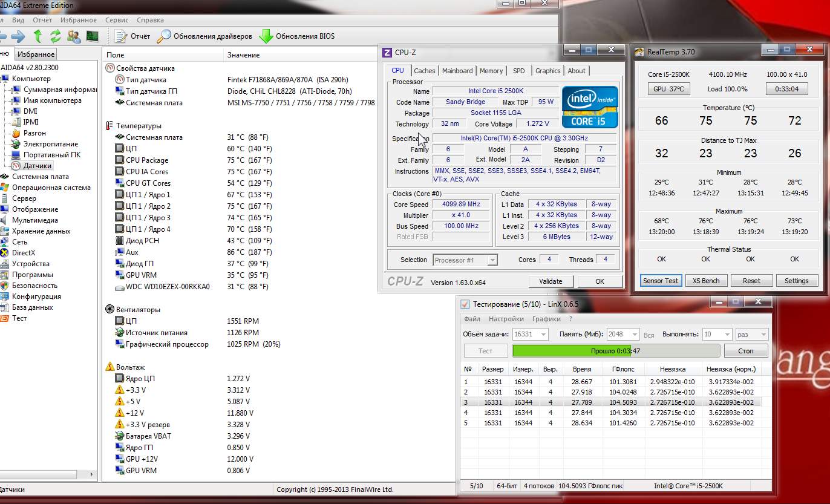Open the Конфигурация tree node
This screenshot has height=504, width=830.
[x=31, y=296]
